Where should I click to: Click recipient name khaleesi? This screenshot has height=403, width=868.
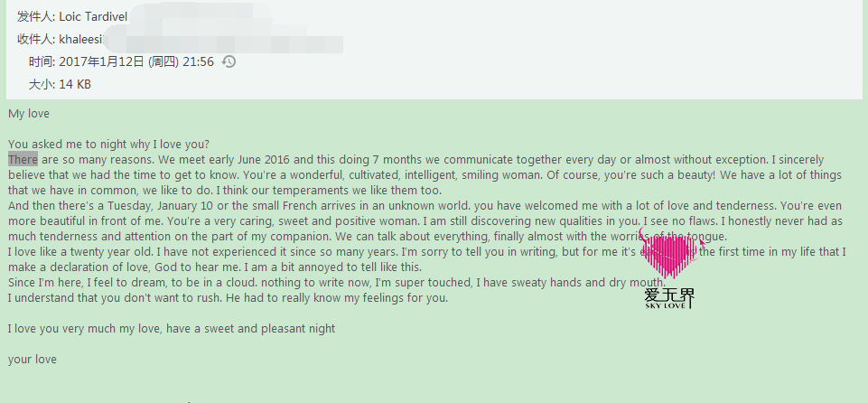[81, 39]
